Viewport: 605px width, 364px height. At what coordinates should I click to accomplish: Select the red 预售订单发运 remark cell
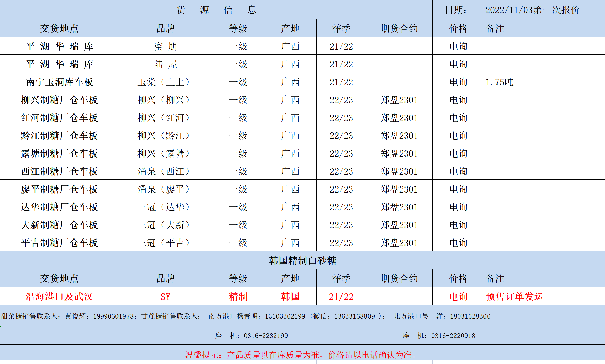[514, 297]
